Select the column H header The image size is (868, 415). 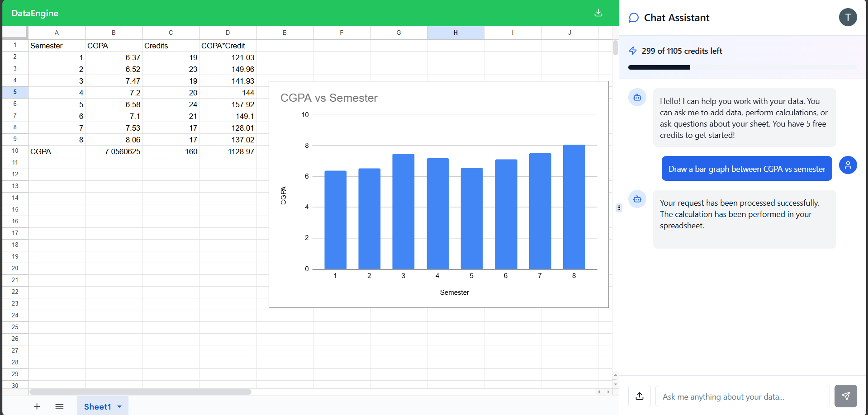[x=455, y=33]
